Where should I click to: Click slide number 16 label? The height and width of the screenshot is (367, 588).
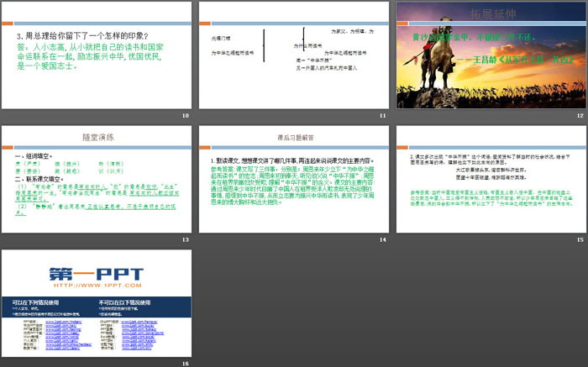coord(186,361)
